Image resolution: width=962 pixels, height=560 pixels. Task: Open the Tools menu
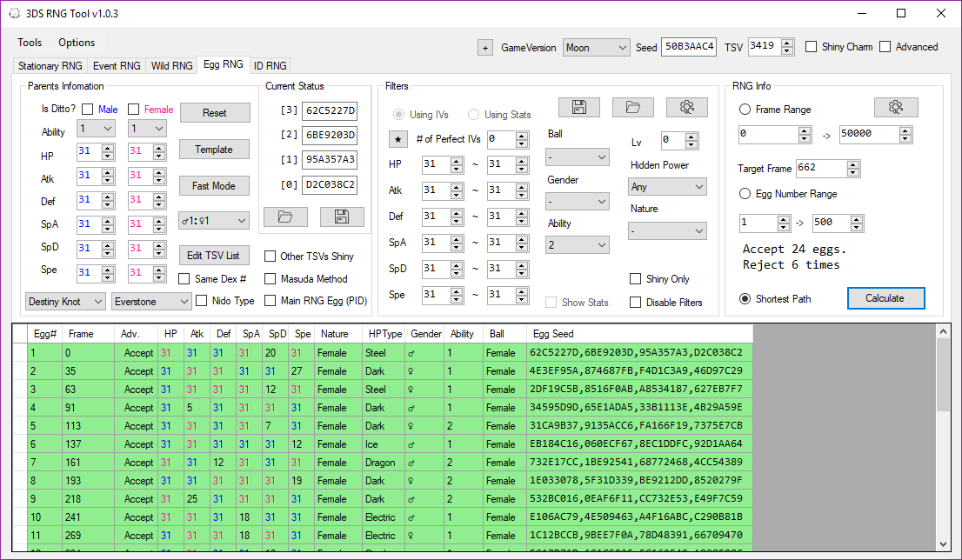30,43
